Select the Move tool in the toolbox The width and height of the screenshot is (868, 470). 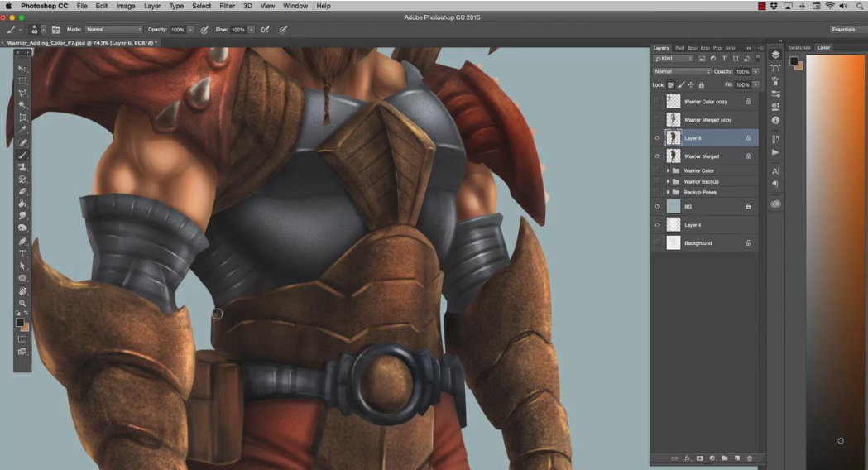point(23,69)
